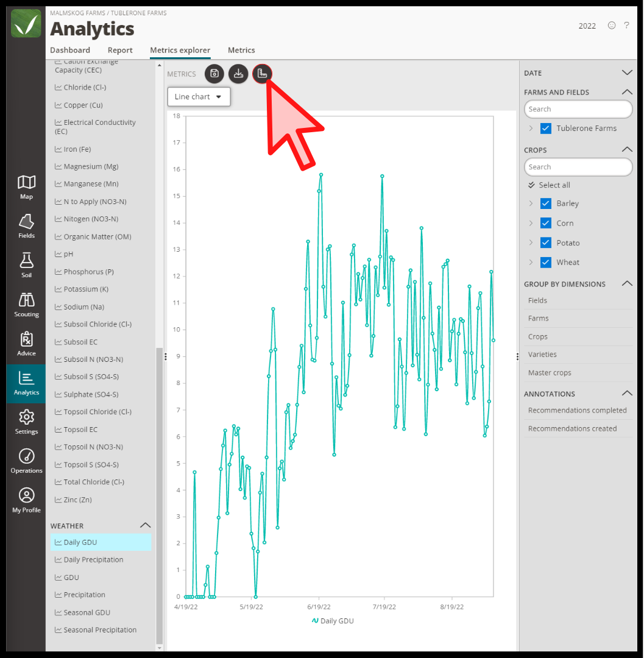Click the Daily GDU legend icon
Screen dimensions: 644x658
[x=315, y=621]
